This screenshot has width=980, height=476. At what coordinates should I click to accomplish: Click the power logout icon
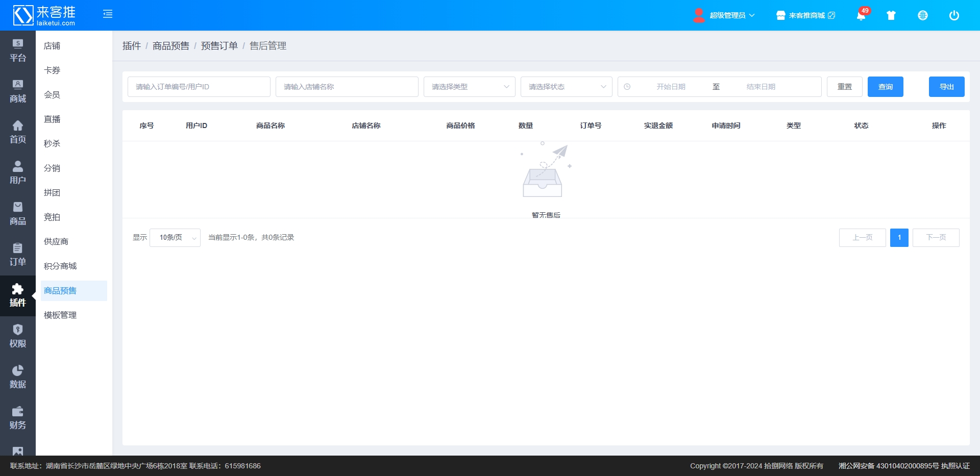click(x=954, y=15)
